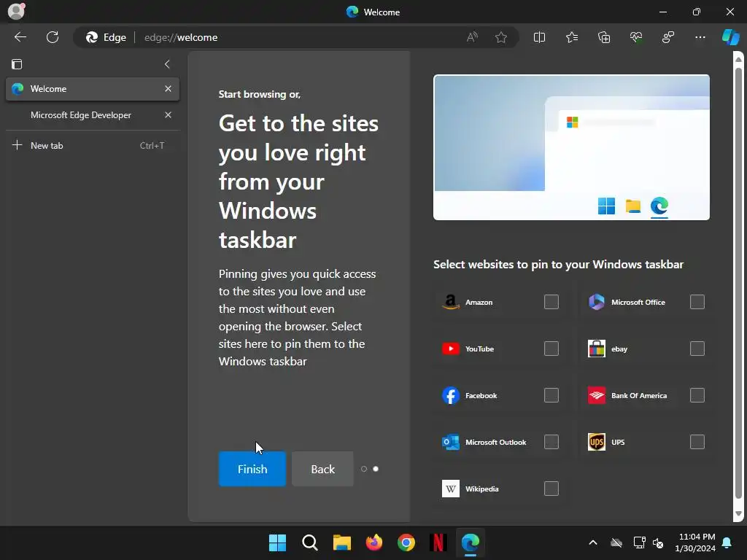This screenshot has height=560, width=747.
Task: Launch Google Chrome from taskbar
Action: 406,542
